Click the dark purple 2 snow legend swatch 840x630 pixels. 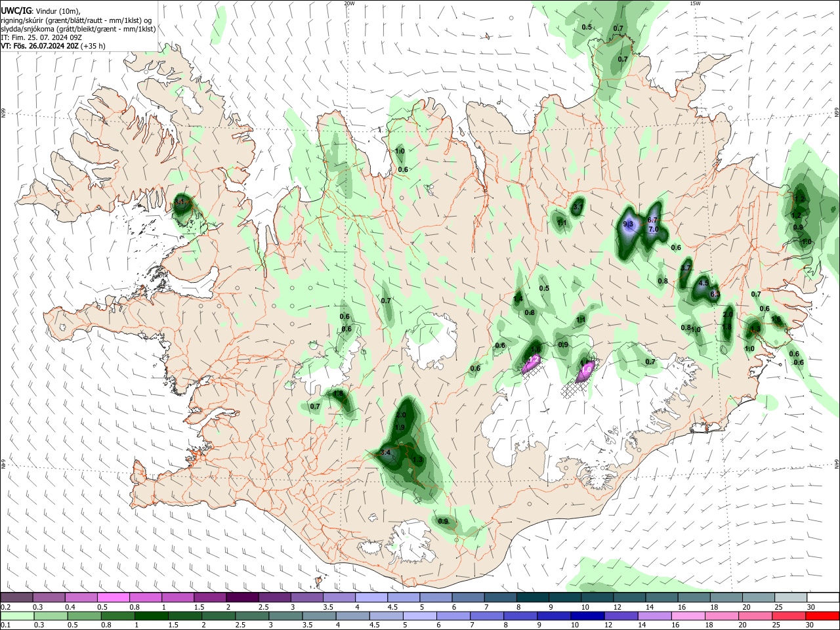pyautogui.click(x=241, y=597)
